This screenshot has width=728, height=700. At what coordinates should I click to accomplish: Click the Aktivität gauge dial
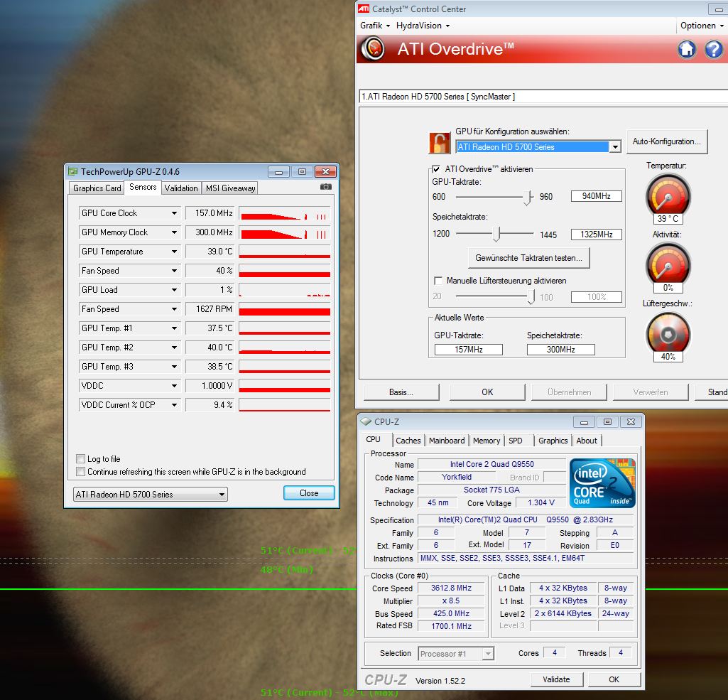coord(668,265)
